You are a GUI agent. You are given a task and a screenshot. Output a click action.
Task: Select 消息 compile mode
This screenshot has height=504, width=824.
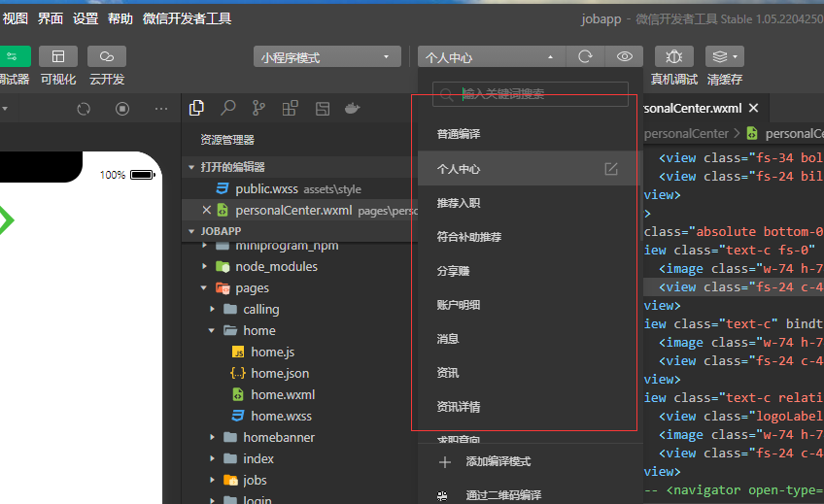pos(531,339)
